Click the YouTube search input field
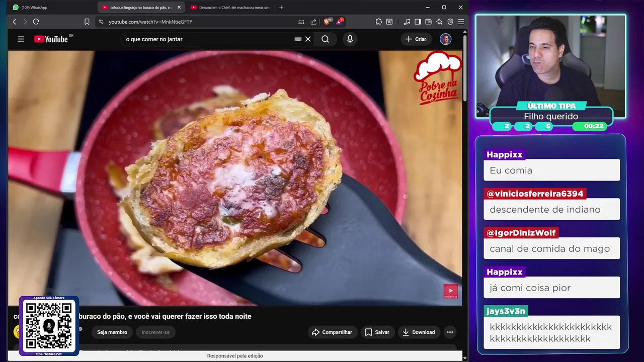Image resolution: width=644 pixels, height=362 pixels. coord(206,39)
